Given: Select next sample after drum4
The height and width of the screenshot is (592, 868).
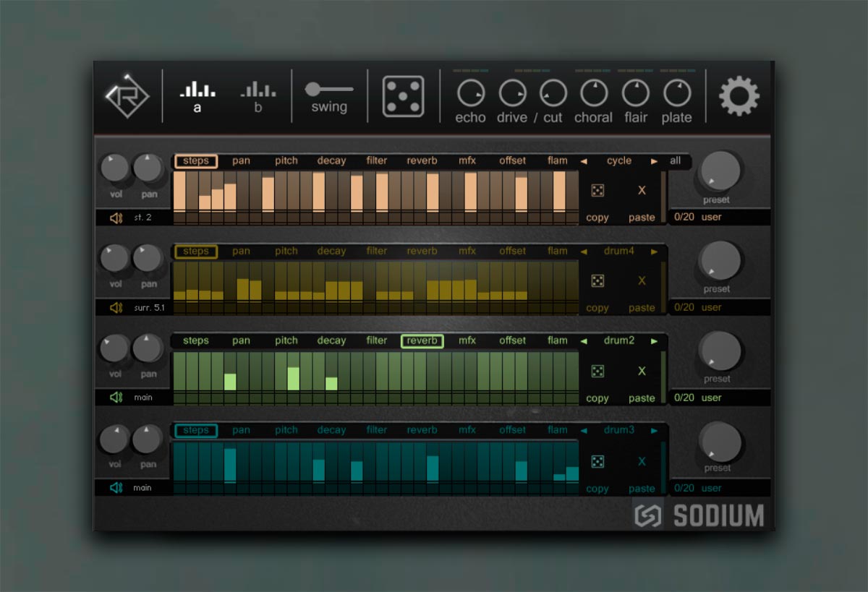Looking at the screenshot, I should pyautogui.click(x=655, y=252).
